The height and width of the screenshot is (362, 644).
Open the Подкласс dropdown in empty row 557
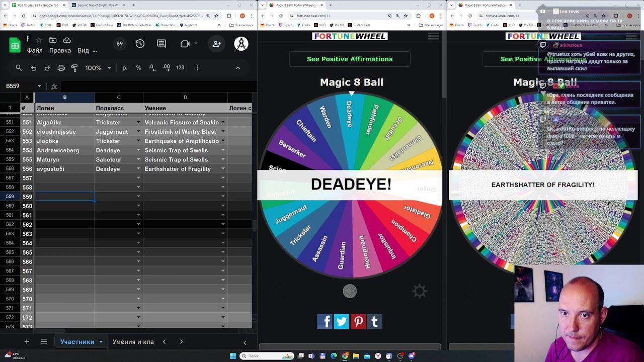tap(138, 178)
